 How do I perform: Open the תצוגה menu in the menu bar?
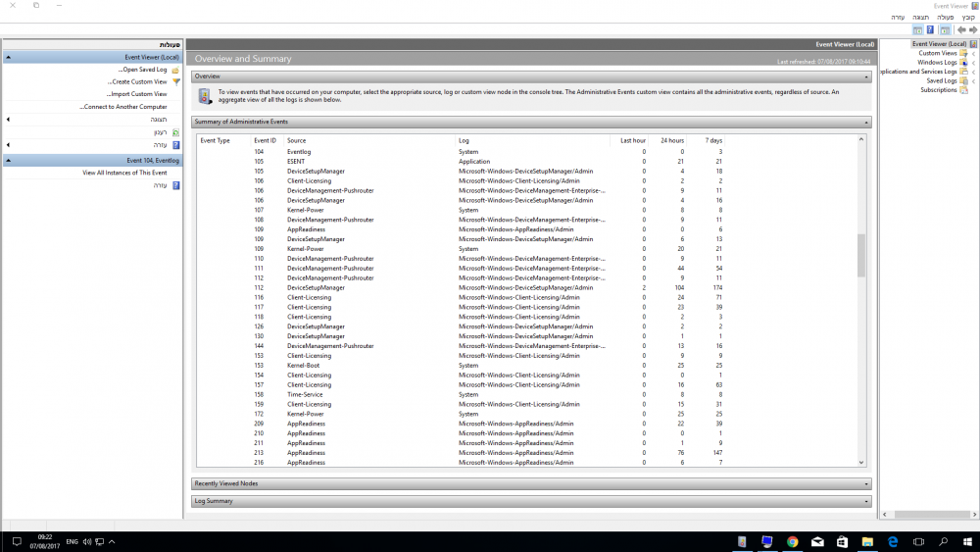point(920,18)
